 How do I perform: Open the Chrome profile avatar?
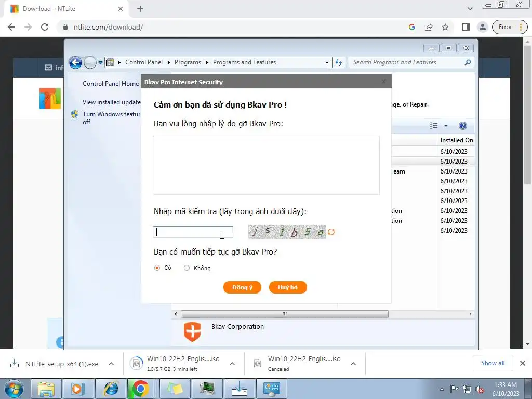[x=483, y=27]
